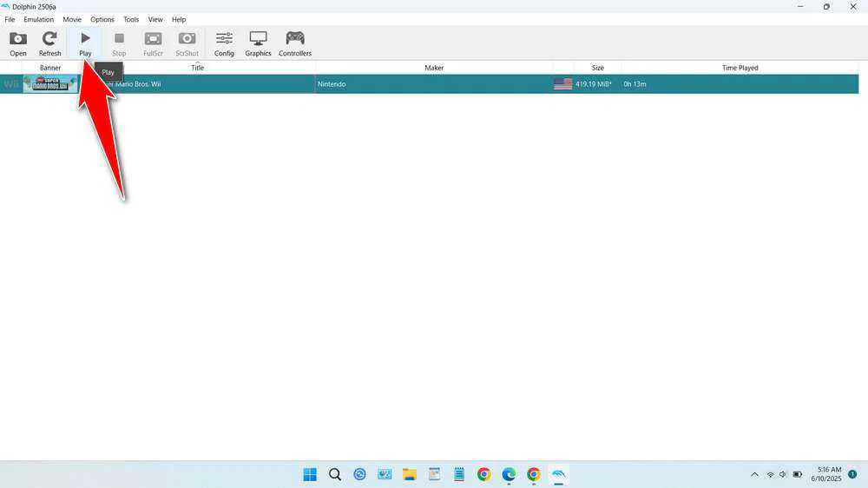This screenshot has width=868, height=488.
Task: Refresh the game list
Action: pos(49,43)
